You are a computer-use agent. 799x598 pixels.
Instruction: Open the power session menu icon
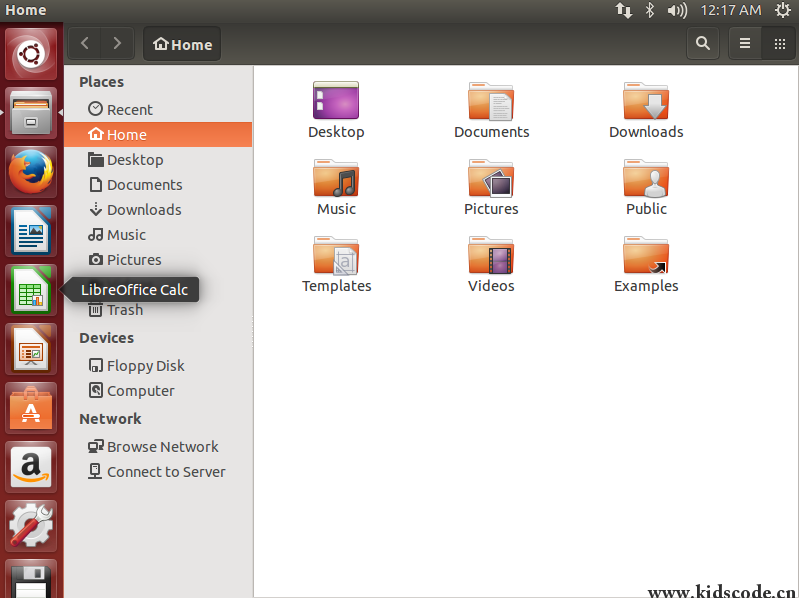(x=783, y=10)
